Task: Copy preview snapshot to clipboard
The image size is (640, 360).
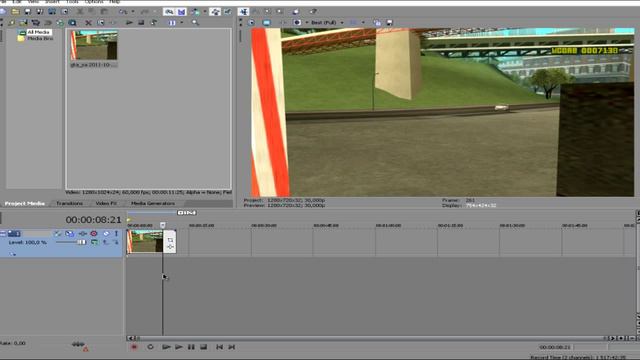Action: (x=377, y=23)
